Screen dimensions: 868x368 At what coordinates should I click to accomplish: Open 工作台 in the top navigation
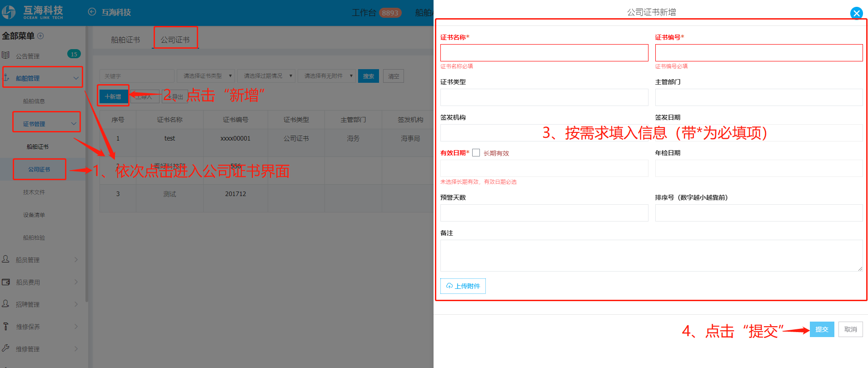(x=364, y=13)
